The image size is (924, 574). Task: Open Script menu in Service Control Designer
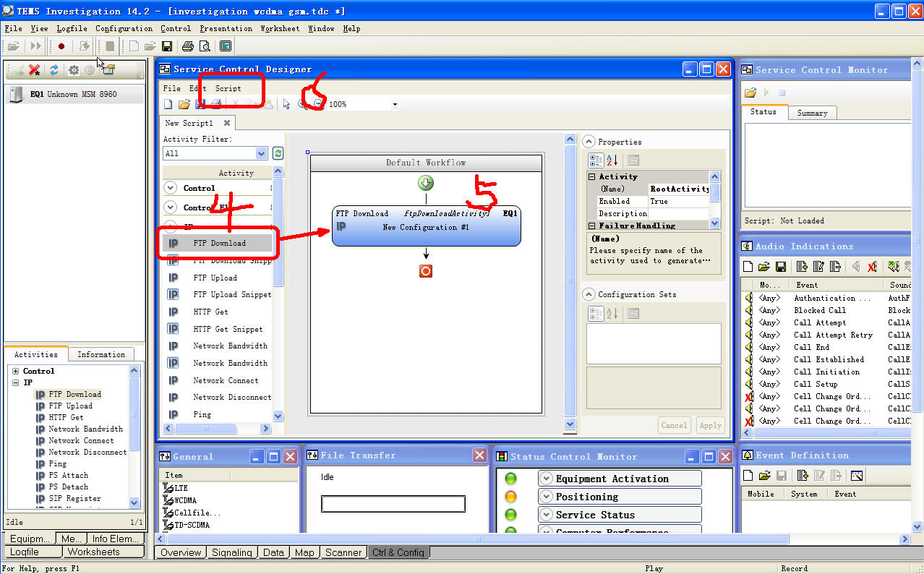[228, 88]
